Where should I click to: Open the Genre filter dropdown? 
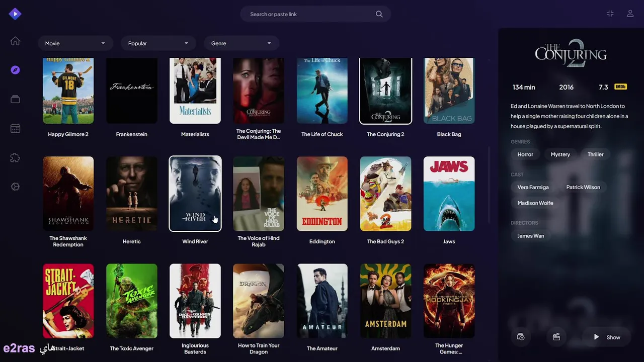pyautogui.click(x=241, y=43)
